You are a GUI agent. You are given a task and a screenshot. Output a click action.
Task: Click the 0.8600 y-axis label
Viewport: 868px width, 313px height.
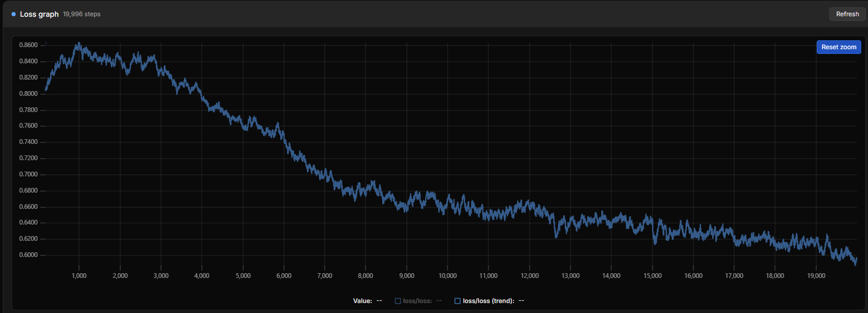28,45
